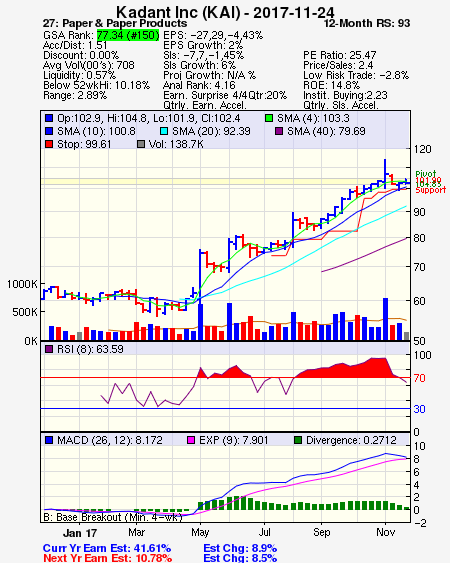Click the Divergence: 0.2712 reading

click(x=351, y=440)
